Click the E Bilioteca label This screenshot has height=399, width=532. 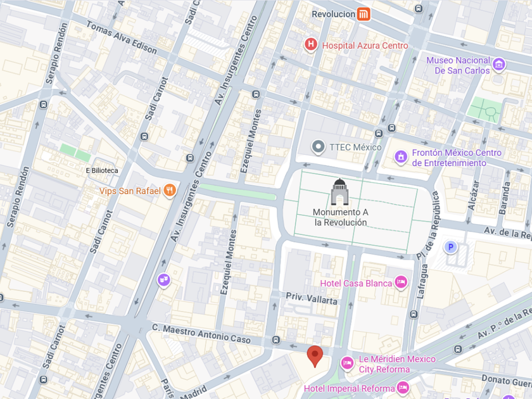click(102, 170)
